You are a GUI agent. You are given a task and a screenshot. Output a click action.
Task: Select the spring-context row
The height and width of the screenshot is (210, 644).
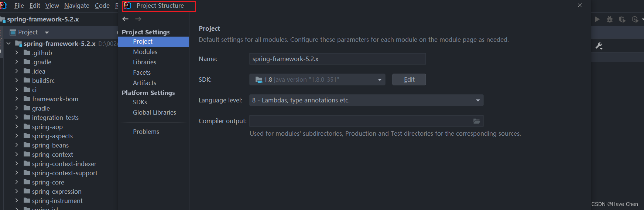pyautogui.click(x=61, y=154)
